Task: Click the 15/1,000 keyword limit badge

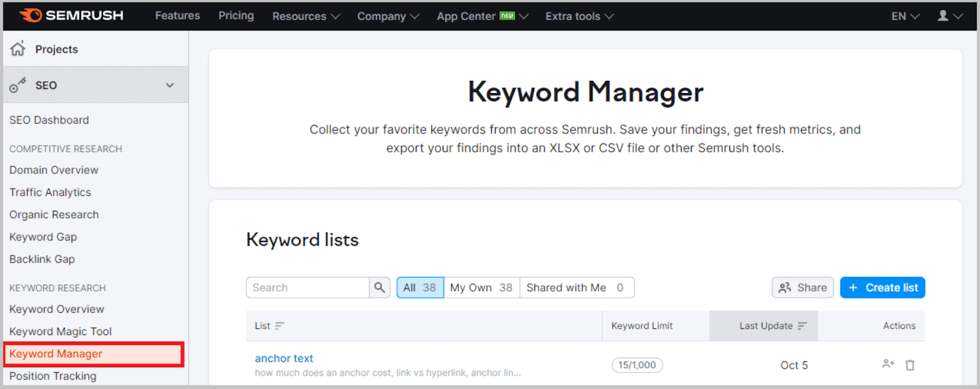Action: [637, 365]
